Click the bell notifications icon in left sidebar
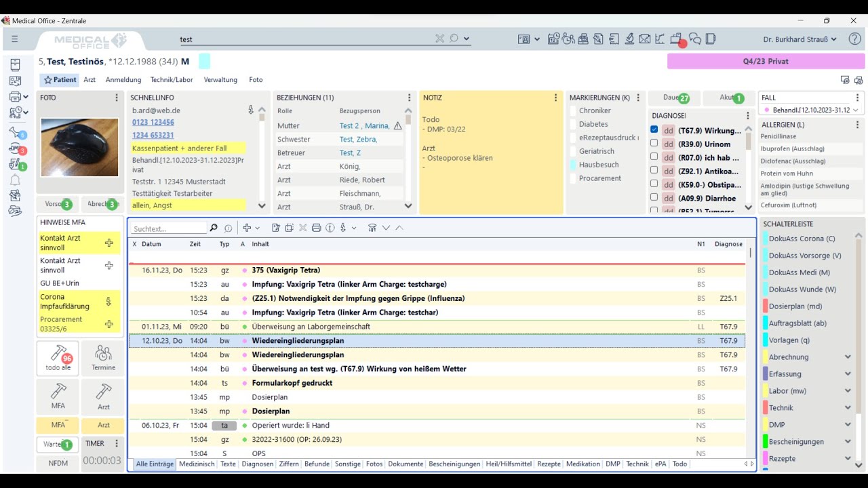868x488 pixels. [x=15, y=180]
